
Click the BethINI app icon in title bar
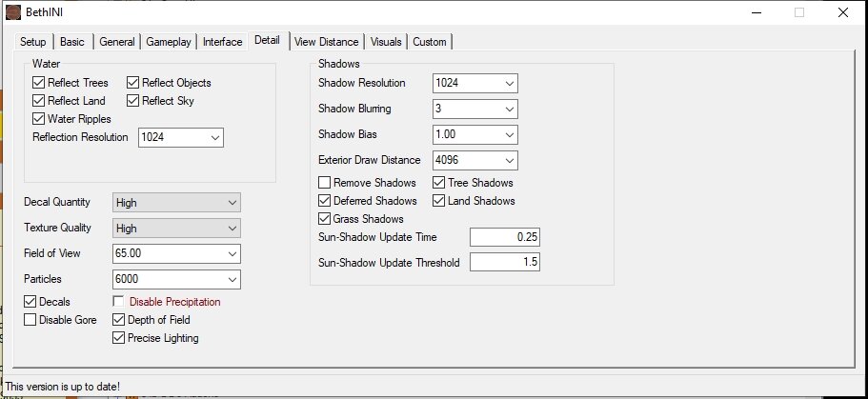pos(13,12)
